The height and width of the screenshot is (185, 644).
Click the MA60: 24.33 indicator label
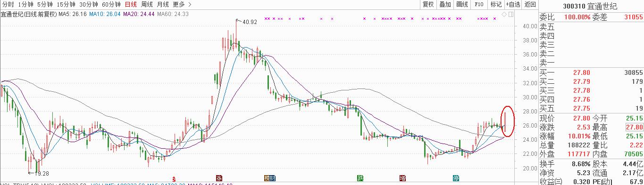[172, 14]
